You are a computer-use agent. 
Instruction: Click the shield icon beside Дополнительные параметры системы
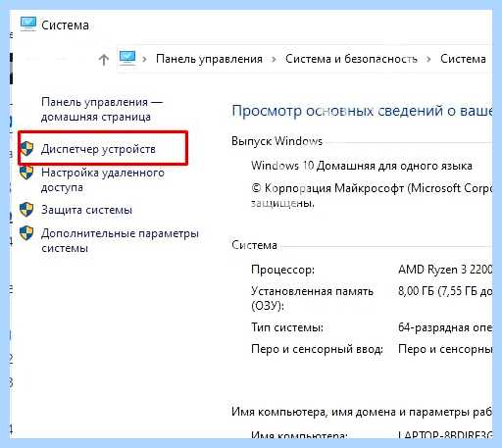click(26, 233)
